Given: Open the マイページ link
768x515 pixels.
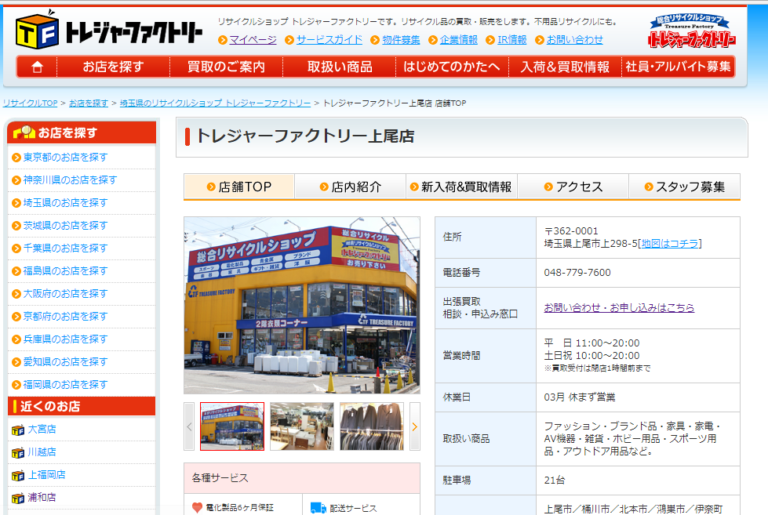Looking at the screenshot, I should pyautogui.click(x=253, y=40).
